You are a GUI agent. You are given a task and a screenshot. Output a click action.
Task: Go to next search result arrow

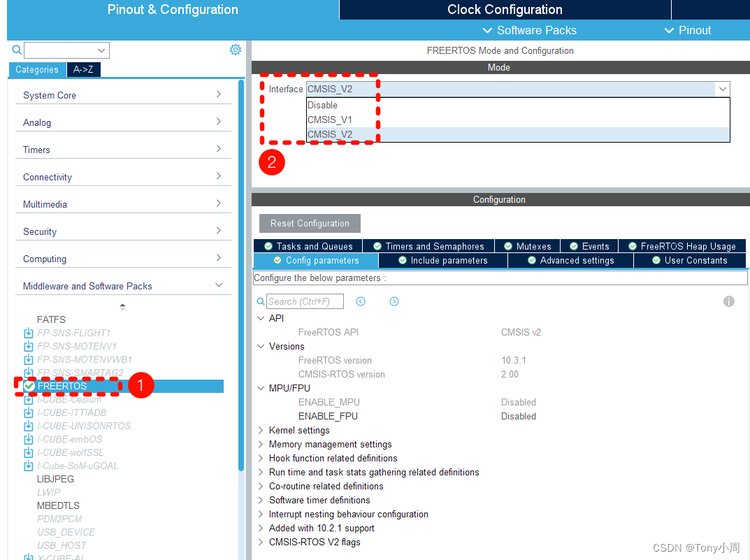[394, 301]
